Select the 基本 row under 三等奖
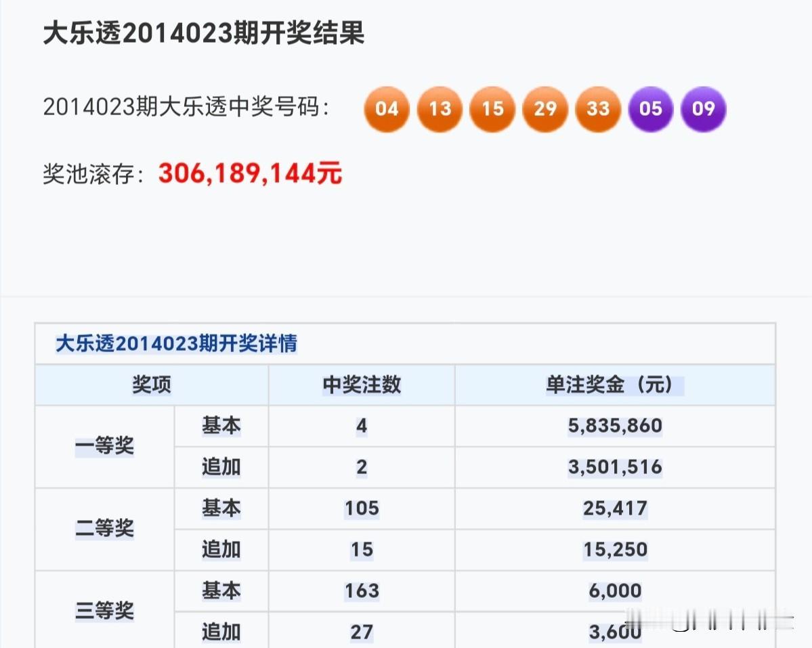 220,590
